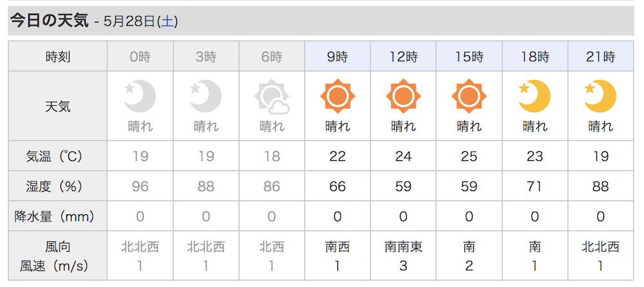Select the 12時 column header

click(403, 56)
